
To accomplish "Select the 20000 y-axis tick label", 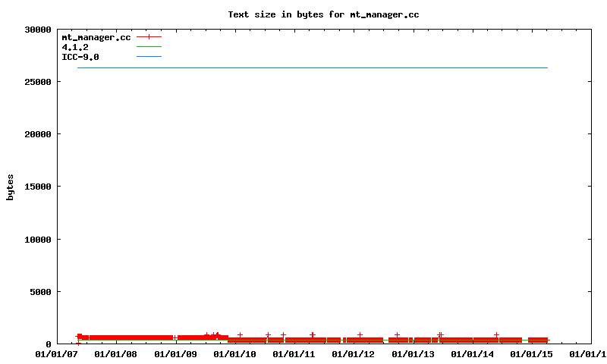I will [37, 134].
